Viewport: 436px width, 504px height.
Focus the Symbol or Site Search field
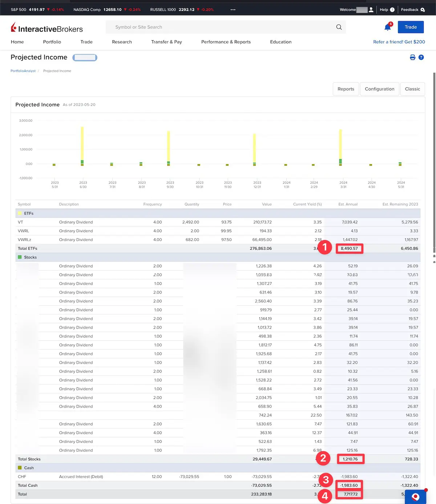click(x=225, y=27)
